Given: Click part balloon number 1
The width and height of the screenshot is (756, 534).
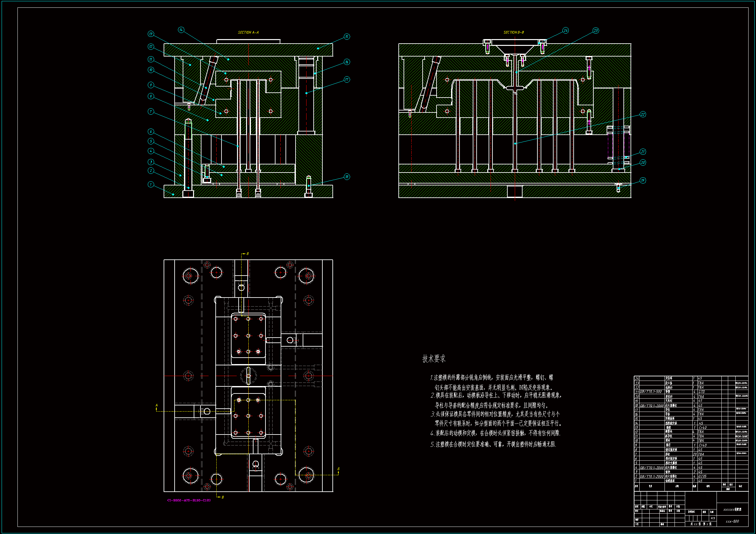Looking at the screenshot, I should (151, 184).
